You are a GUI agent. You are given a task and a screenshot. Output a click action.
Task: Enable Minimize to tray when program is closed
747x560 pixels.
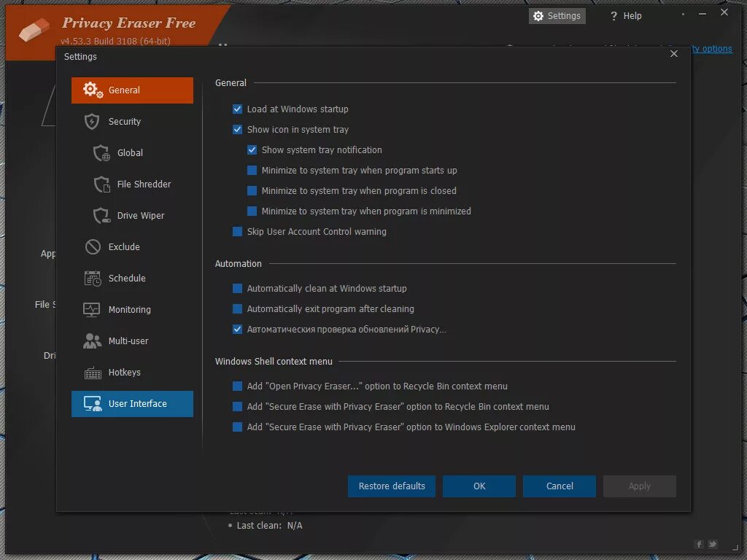pos(252,191)
